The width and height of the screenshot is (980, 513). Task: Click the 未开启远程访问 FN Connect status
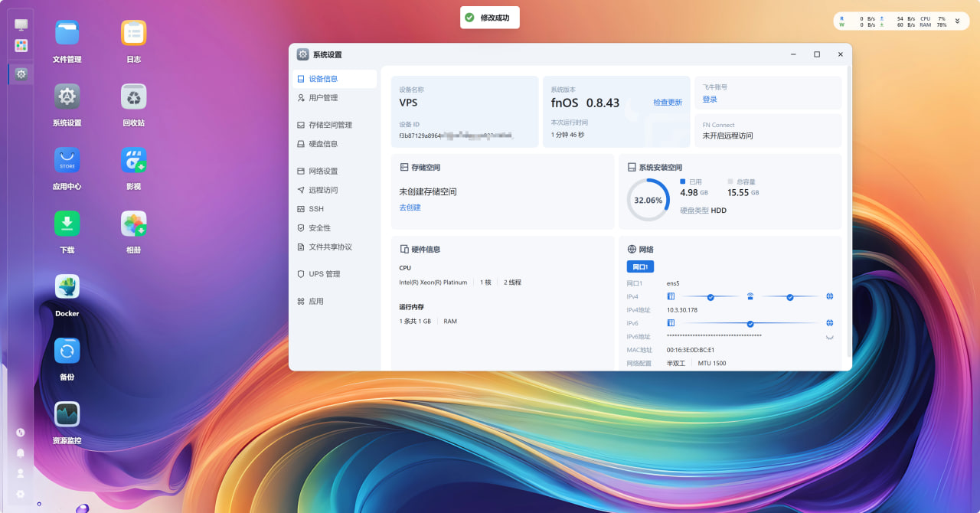[x=727, y=136]
